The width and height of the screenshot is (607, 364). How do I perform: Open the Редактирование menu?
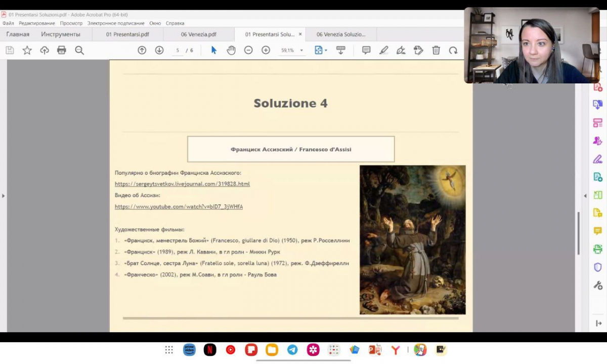tap(37, 23)
